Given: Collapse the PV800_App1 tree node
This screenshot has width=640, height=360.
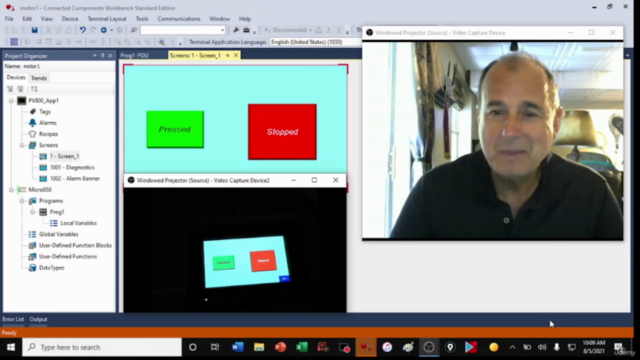Looking at the screenshot, I should [x=11, y=100].
